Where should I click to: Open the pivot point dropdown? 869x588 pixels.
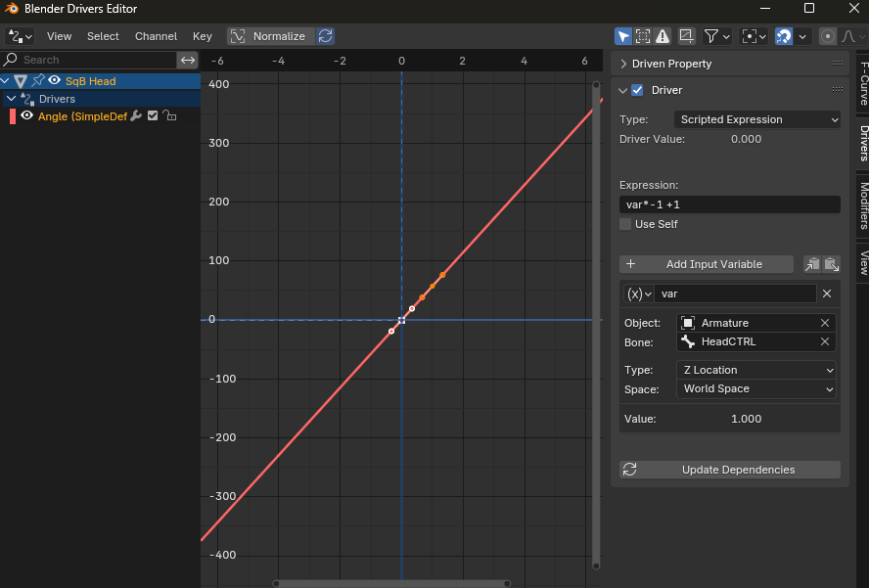pos(755,36)
